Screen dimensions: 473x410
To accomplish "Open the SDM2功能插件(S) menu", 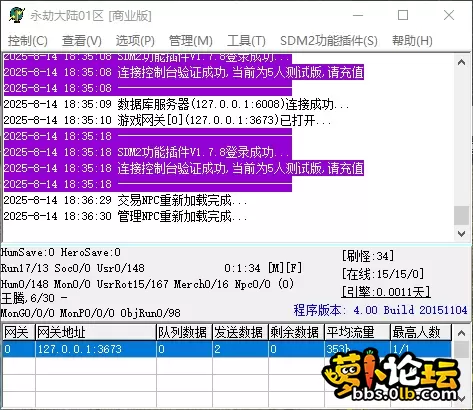I will [x=329, y=41].
